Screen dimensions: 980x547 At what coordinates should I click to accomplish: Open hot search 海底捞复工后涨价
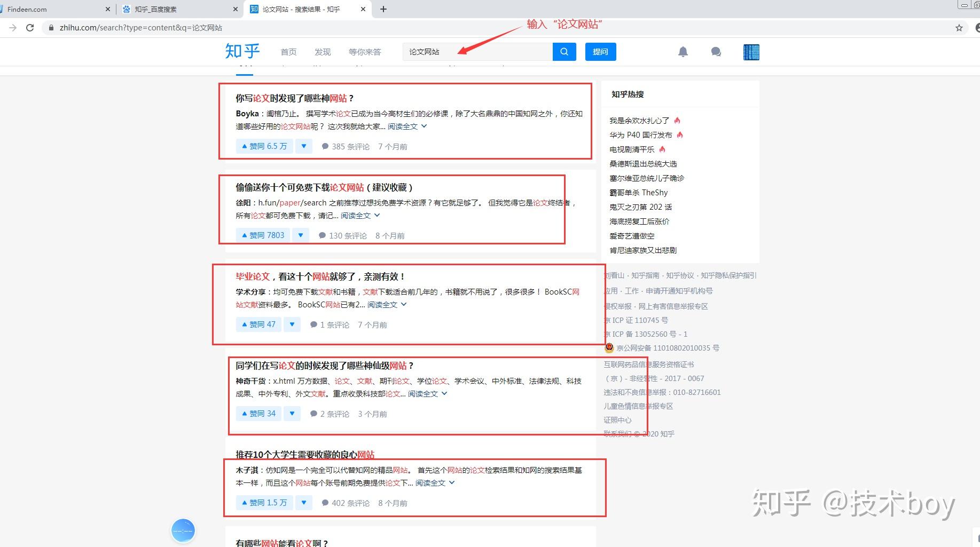(x=639, y=221)
